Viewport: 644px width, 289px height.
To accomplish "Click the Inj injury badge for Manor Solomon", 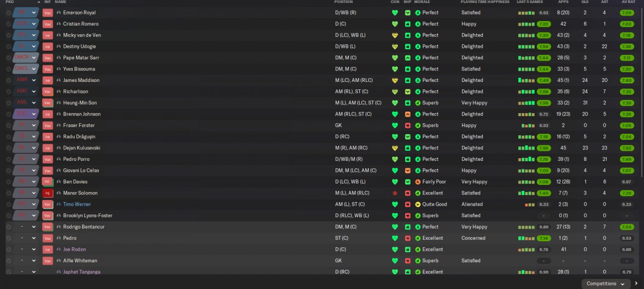I will tap(48, 193).
